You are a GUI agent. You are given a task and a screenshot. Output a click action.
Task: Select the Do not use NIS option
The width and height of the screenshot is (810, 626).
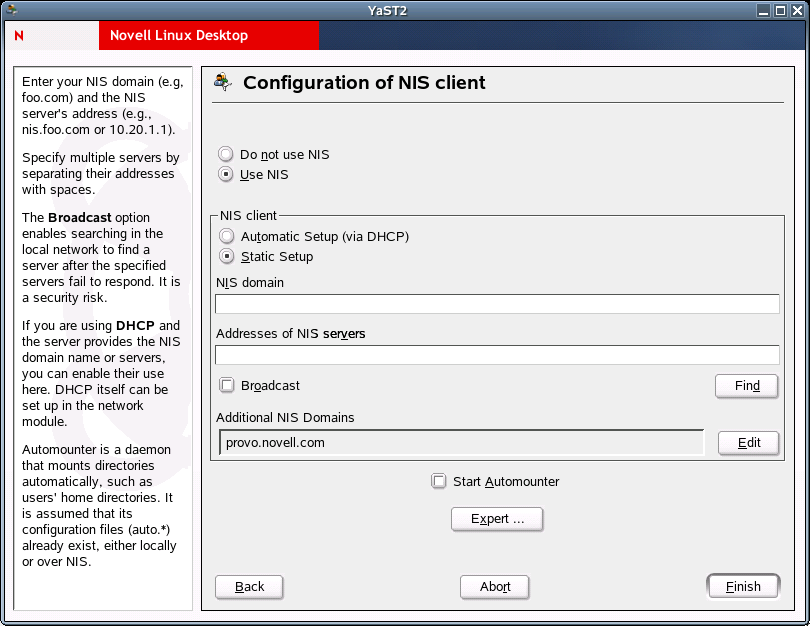[x=226, y=154]
